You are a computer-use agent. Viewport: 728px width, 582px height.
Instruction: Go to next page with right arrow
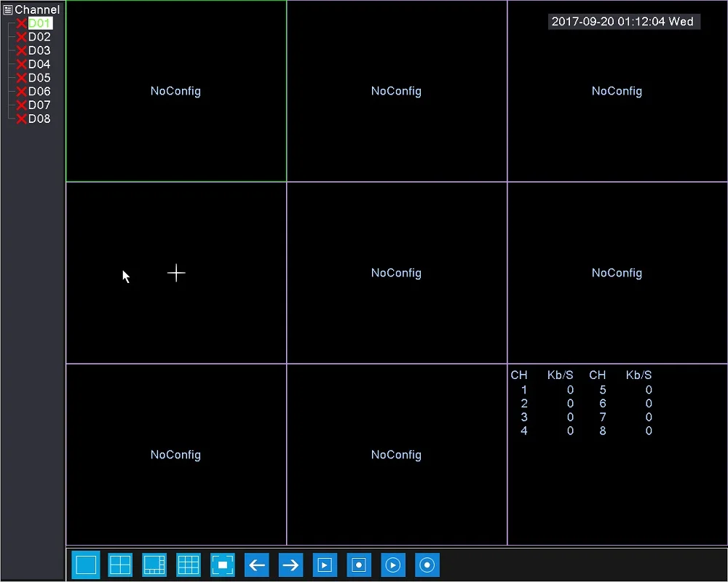tap(290, 565)
